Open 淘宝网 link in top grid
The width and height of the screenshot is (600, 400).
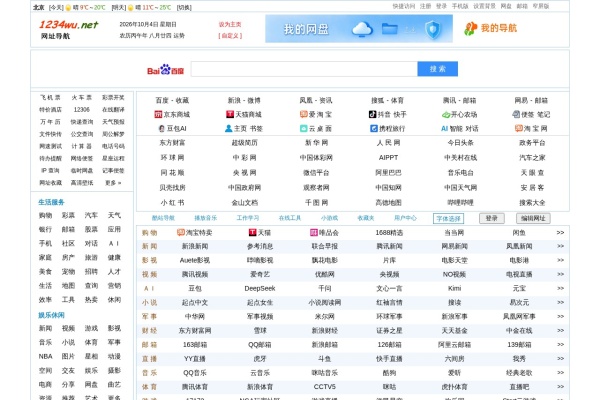point(531,129)
